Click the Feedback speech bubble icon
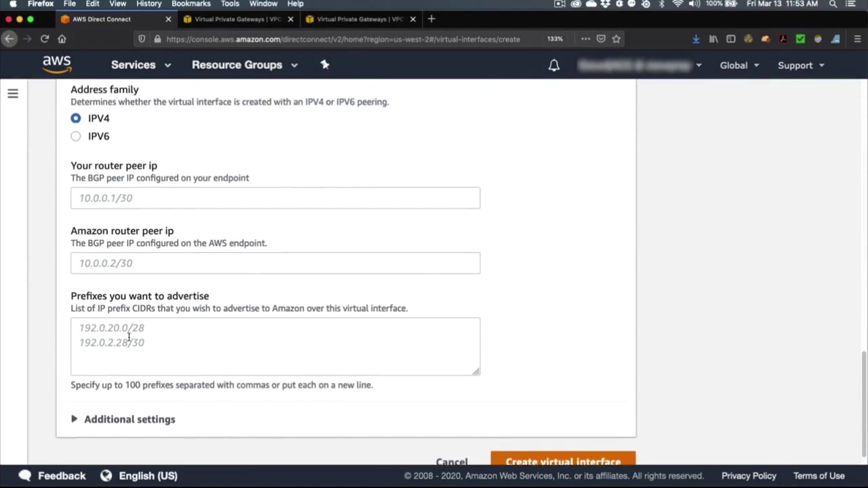The width and height of the screenshot is (868, 488). click(25, 475)
